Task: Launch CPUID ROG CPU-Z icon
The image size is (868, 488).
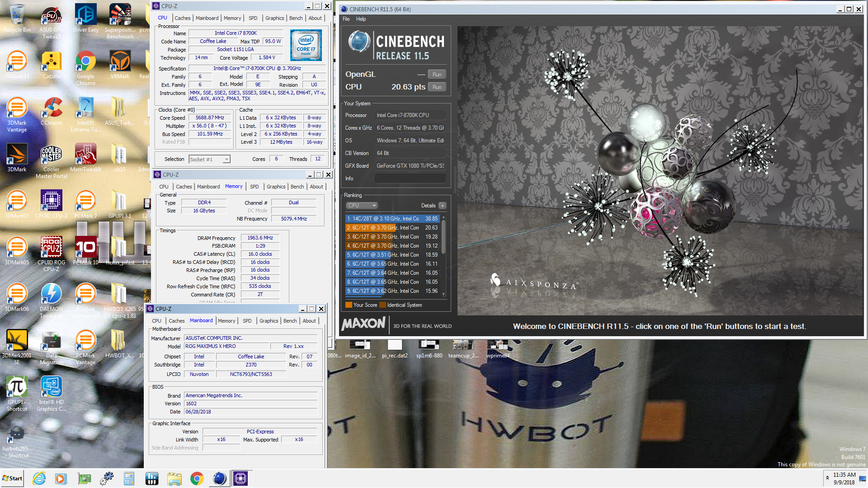Action: tap(52, 254)
